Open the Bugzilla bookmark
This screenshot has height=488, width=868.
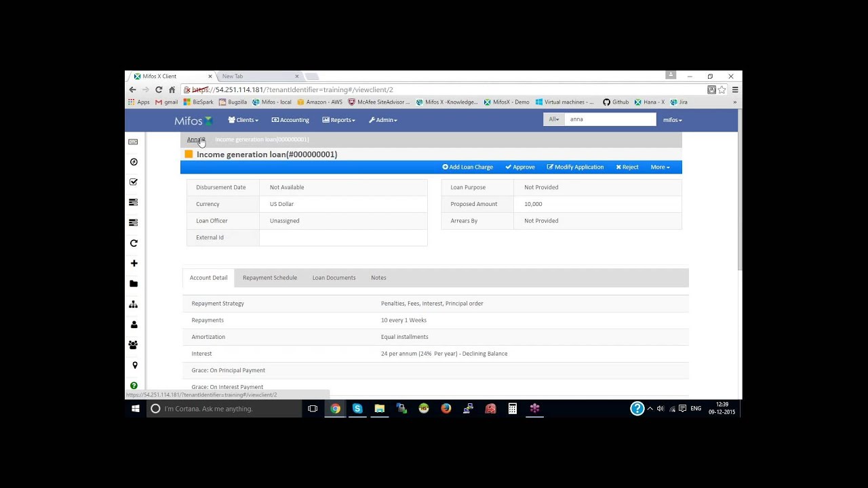(x=233, y=102)
